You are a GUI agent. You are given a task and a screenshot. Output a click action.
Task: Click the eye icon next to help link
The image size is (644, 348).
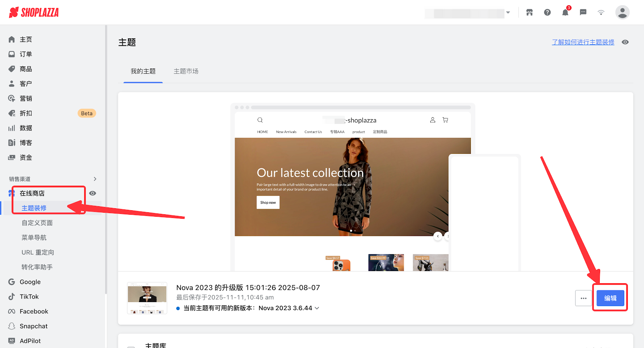625,42
